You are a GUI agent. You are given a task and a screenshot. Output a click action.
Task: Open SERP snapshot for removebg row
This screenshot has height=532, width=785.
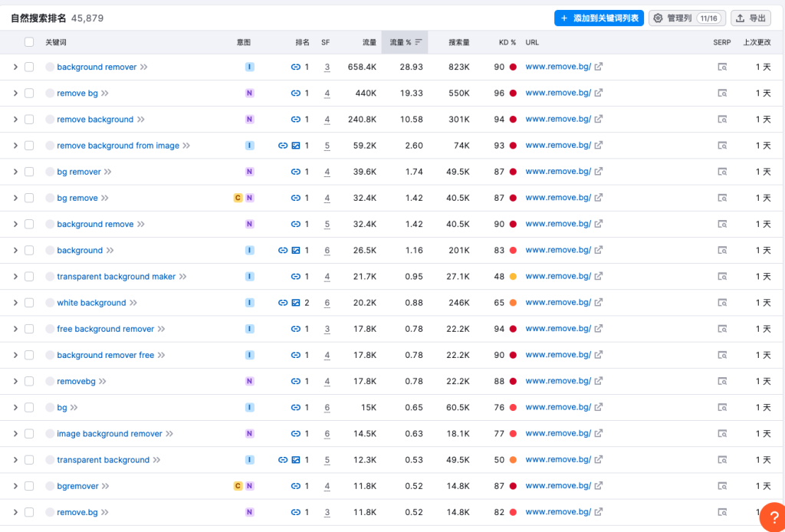(722, 381)
